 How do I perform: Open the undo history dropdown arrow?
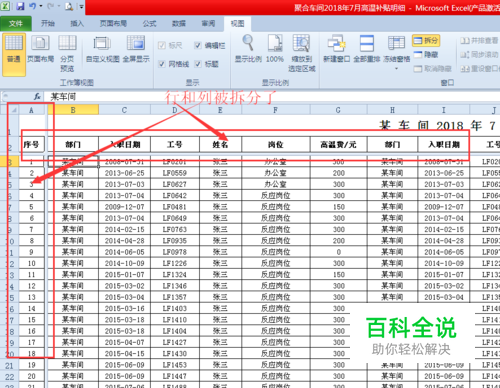[x=41, y=6]
